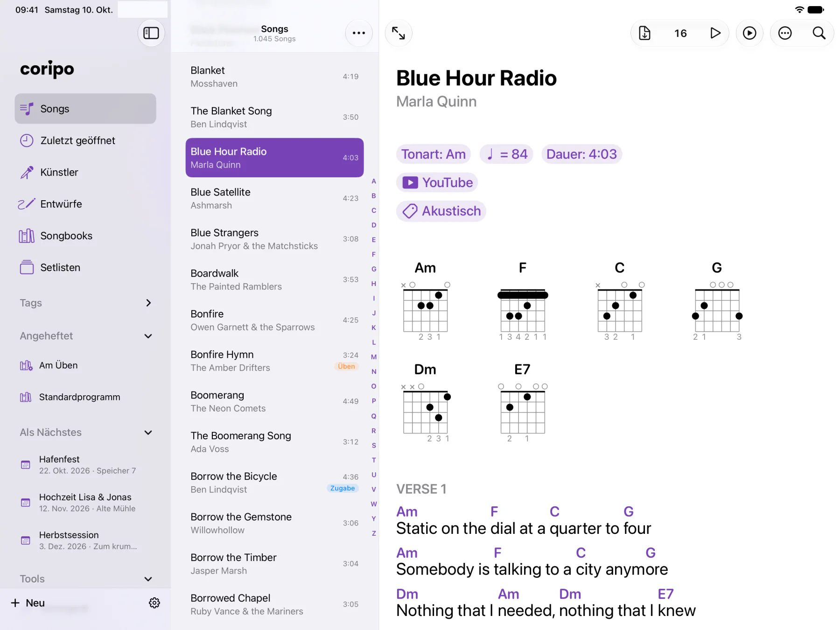Collapse the Angeheftet section
The height and width of the screenshot is (630, 840).
point(148,336)
